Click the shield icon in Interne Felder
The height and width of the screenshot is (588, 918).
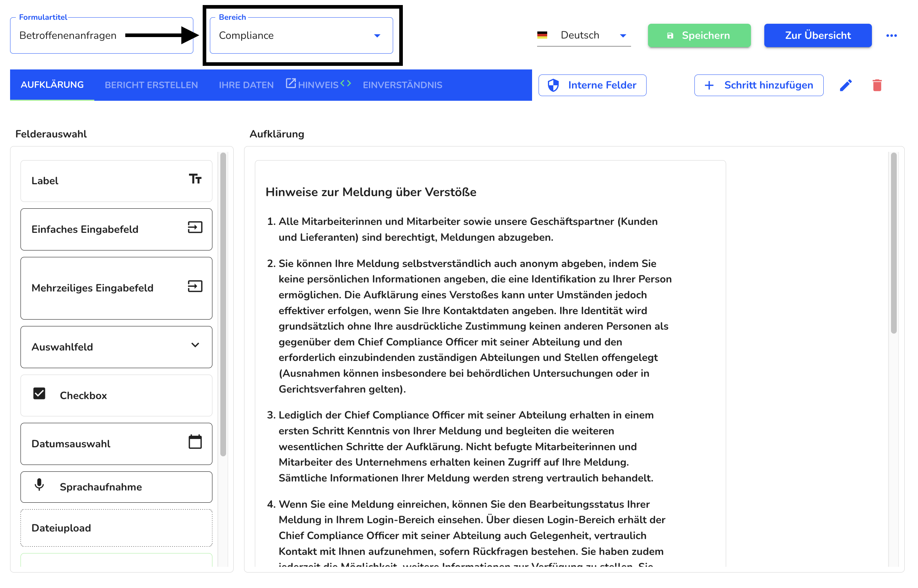pos(553,85)
